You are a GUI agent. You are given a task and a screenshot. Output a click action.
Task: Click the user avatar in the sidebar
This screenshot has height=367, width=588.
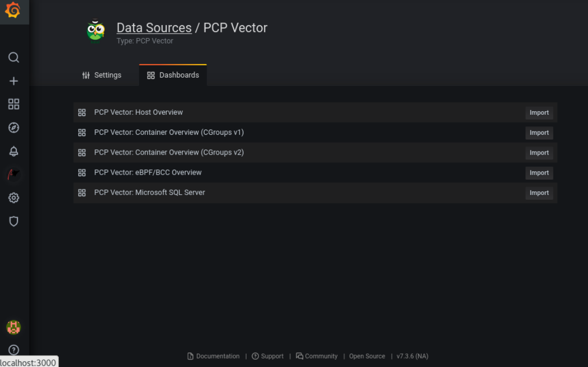tap(14, 327)
